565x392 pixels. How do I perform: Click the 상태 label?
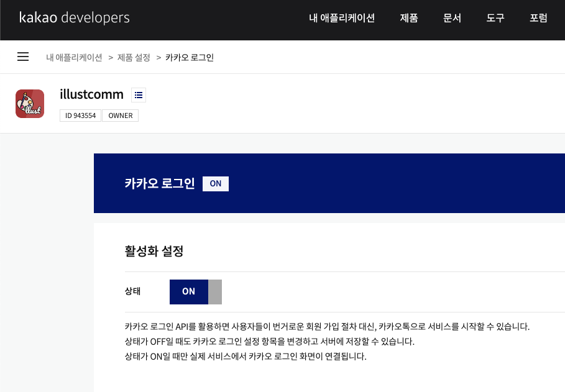click(x=132, y=291)
